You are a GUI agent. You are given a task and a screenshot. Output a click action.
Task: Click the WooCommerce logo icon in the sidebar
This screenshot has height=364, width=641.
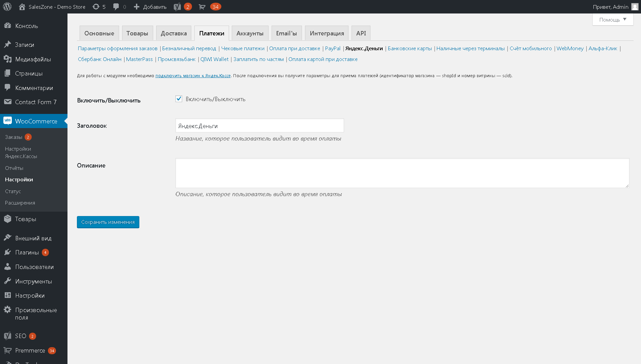(8, 121)
